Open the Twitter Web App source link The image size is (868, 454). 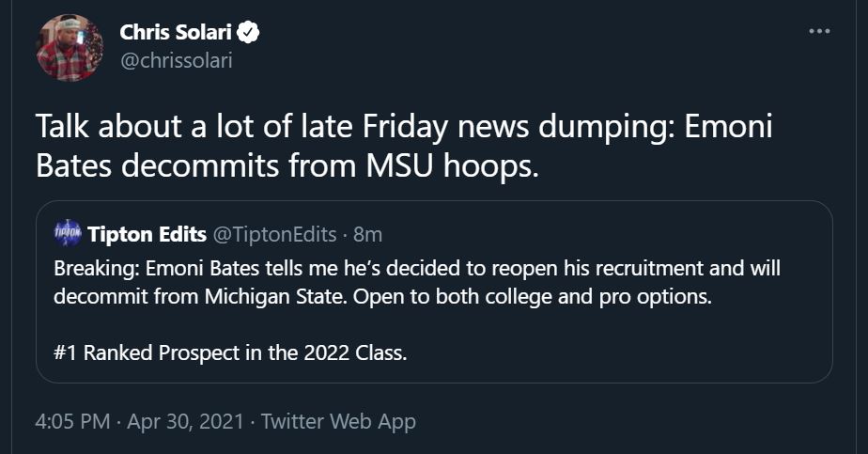click(338, 421)
